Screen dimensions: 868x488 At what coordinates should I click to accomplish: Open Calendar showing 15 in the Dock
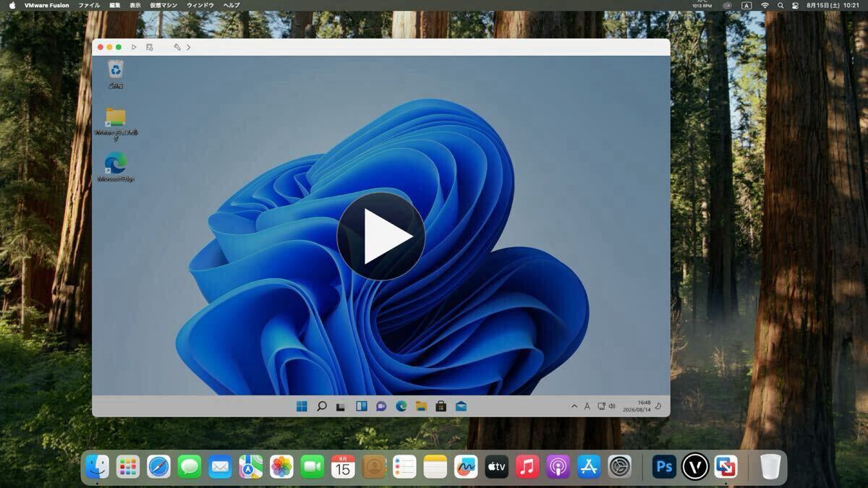pyautogui.click(x=343, y=466)
